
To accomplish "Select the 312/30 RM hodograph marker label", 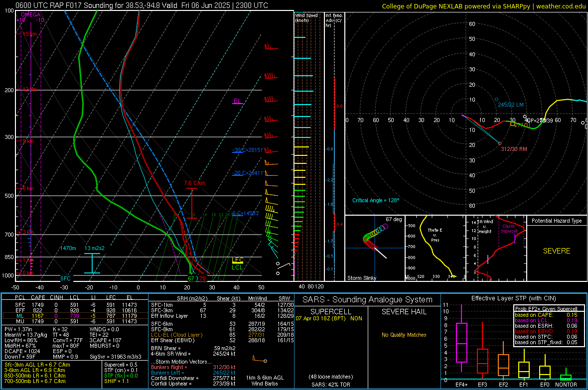I will point(514,149).
